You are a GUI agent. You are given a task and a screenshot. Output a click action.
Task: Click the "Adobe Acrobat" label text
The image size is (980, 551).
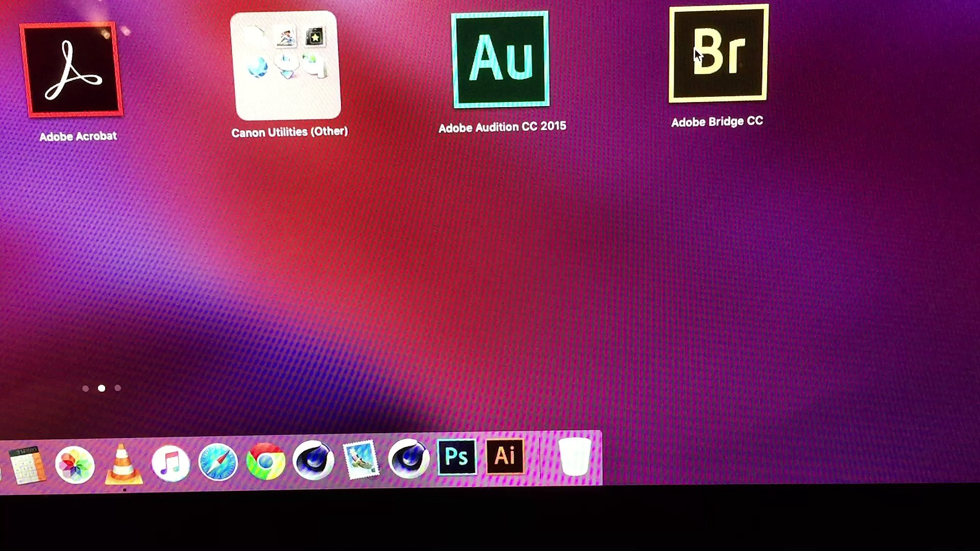(78, 136)
